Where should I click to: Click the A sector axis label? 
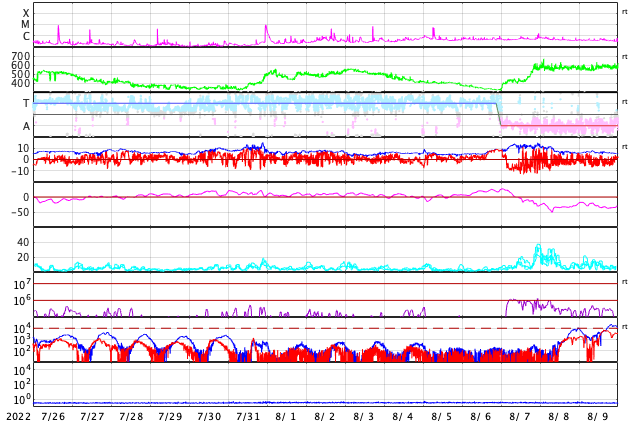[26, 127]
